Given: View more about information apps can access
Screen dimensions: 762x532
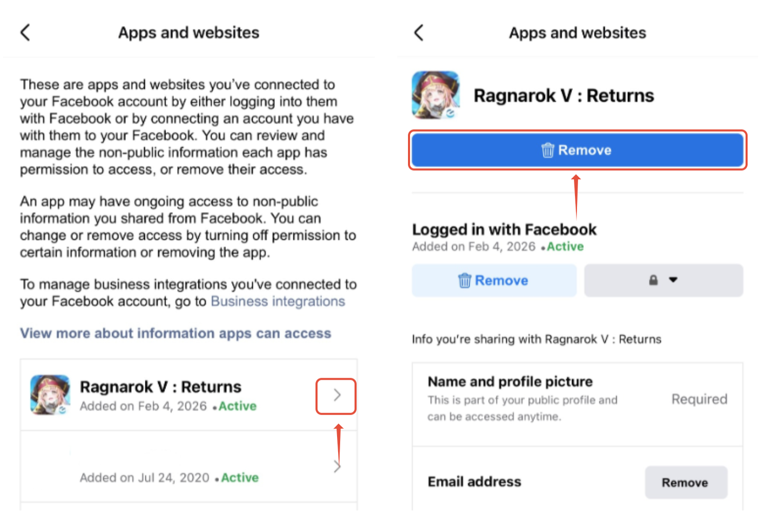Looking at the screenshot, I should tap(176, 333).
